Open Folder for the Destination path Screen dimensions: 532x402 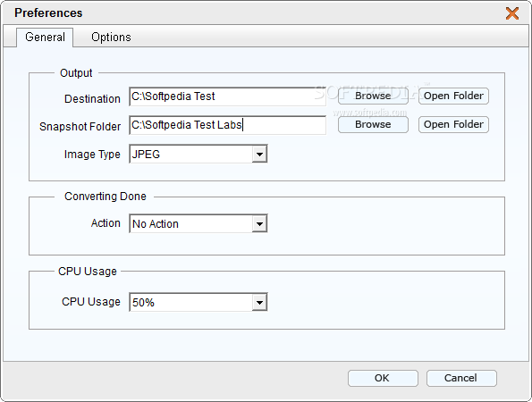click(x=453, y=96)
